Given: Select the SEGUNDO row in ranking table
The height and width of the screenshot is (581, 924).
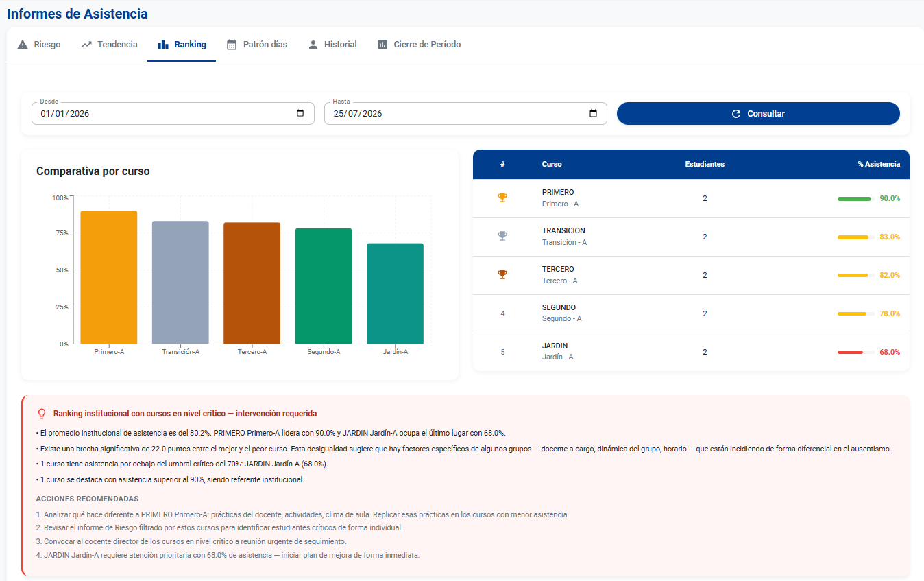Looking at the screenshot, I should (x=691, y=313).
